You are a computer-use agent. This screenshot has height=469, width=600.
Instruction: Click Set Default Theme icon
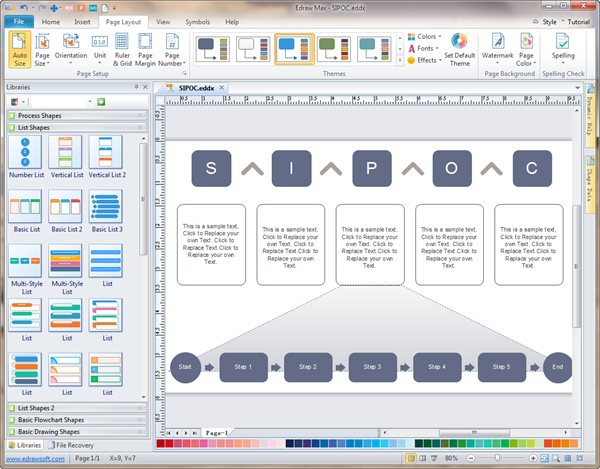(x=460, y=48)
